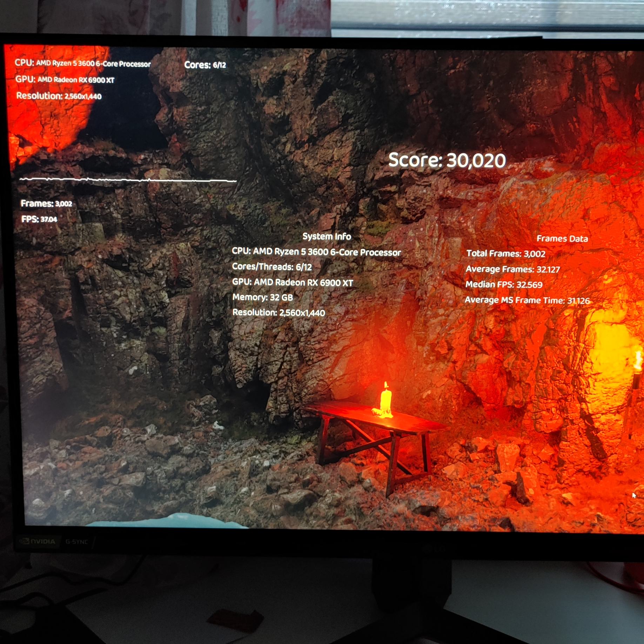
Task: Select the top-left GPU: AMD Radeon RX 6900 XT line
Action: pos(65,79)
